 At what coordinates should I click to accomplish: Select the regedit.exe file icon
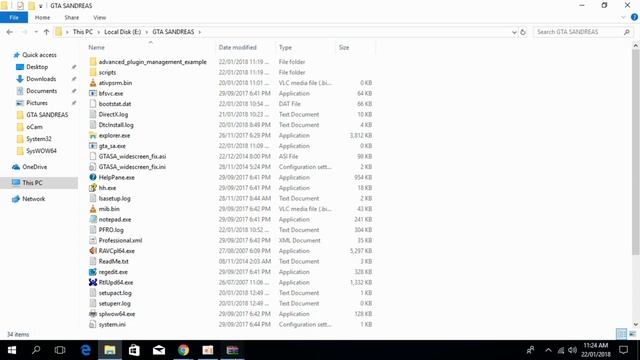click(x=93, y=272)
